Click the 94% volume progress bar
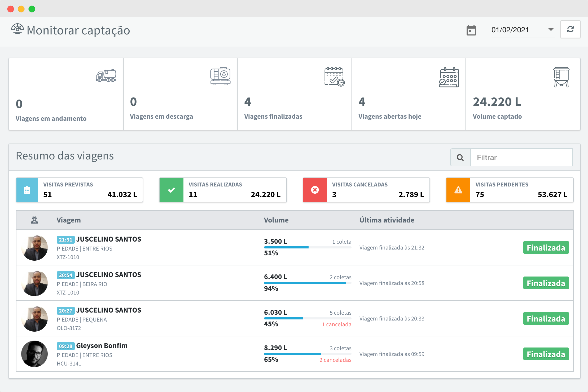Screen dimensions: 588x392 [x=308, y=283]
